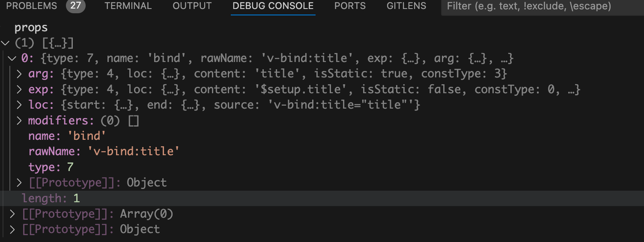Select the name: 'bind' row

67,136
